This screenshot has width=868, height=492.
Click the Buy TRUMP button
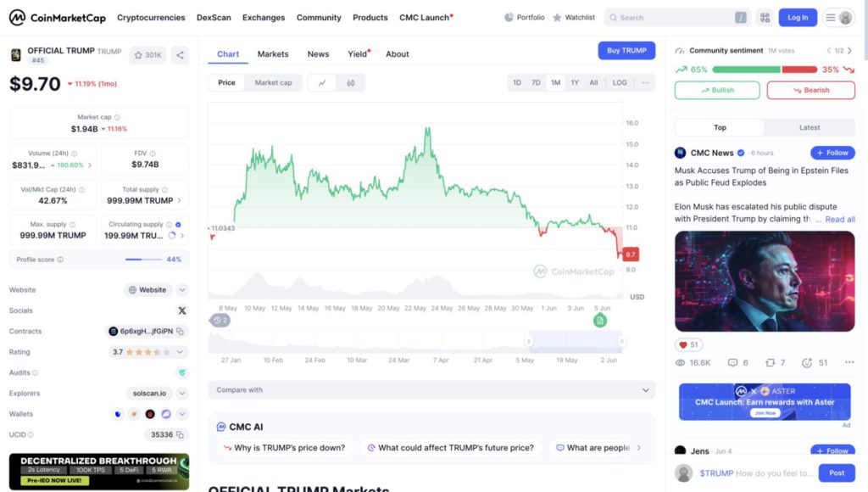[x=626, y=51]
